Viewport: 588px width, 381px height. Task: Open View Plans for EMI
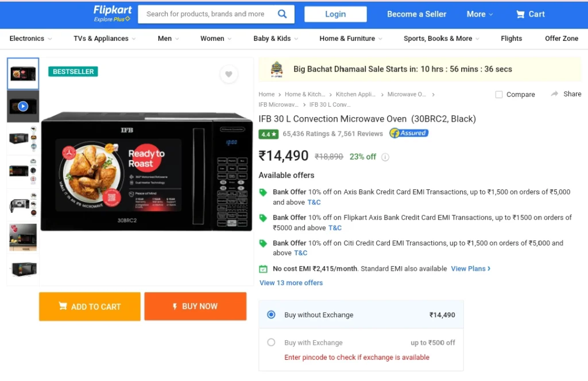[471, 269]
